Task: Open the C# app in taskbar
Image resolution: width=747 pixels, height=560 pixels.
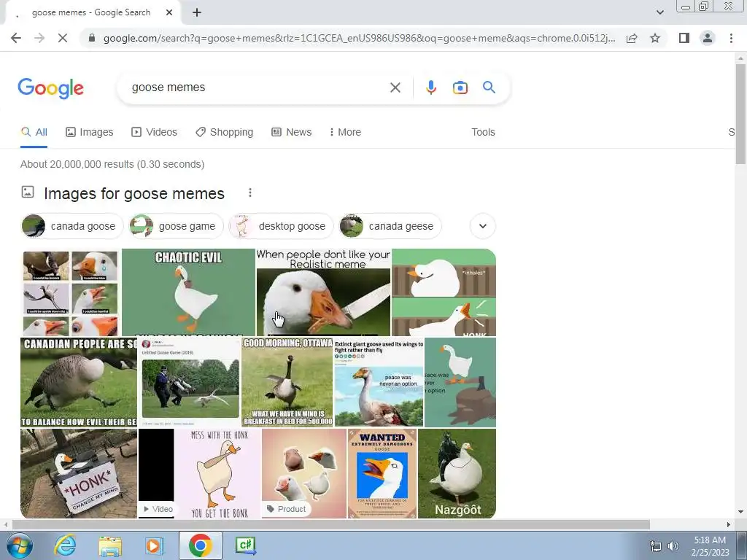Action: click(x=246, y=545)
